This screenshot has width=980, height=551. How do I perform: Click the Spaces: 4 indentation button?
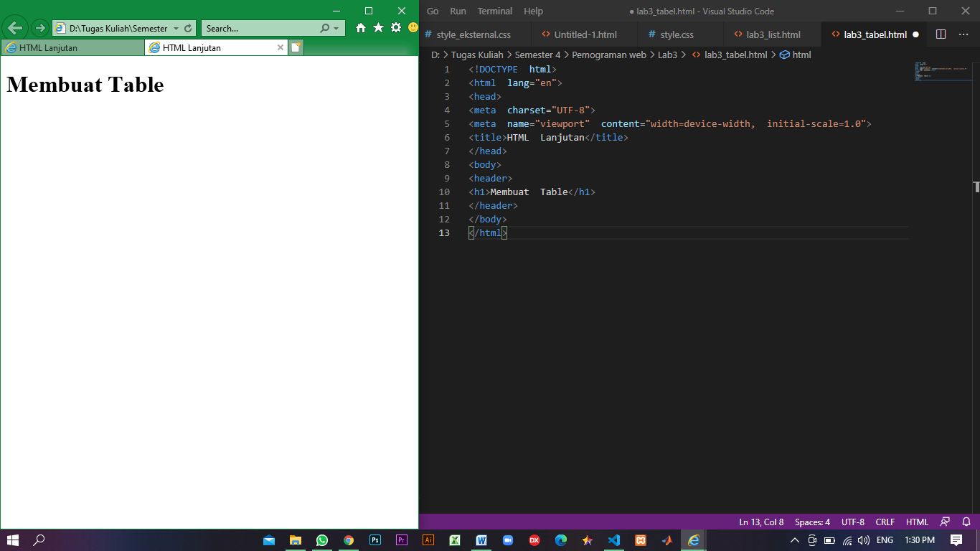point(811,522)
